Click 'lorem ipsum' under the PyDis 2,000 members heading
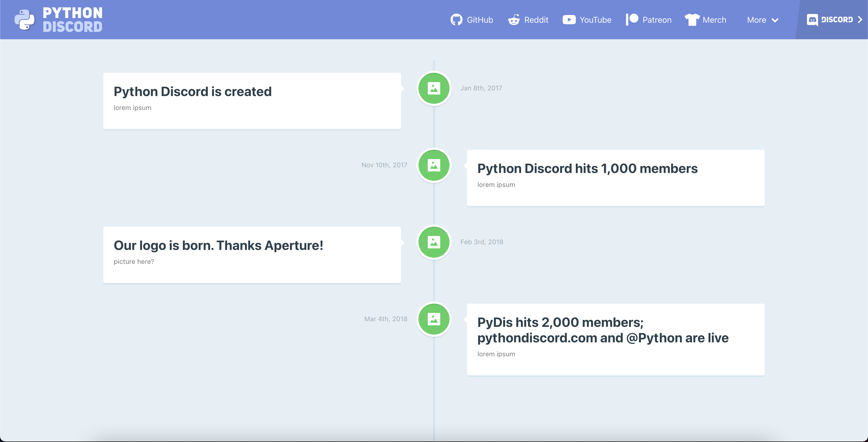This screenshot has width=868, height=442. 496,354
